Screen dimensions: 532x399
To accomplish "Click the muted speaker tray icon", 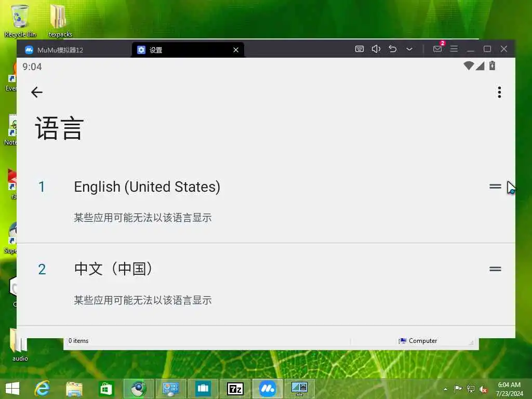I will (x=483, y=389).
